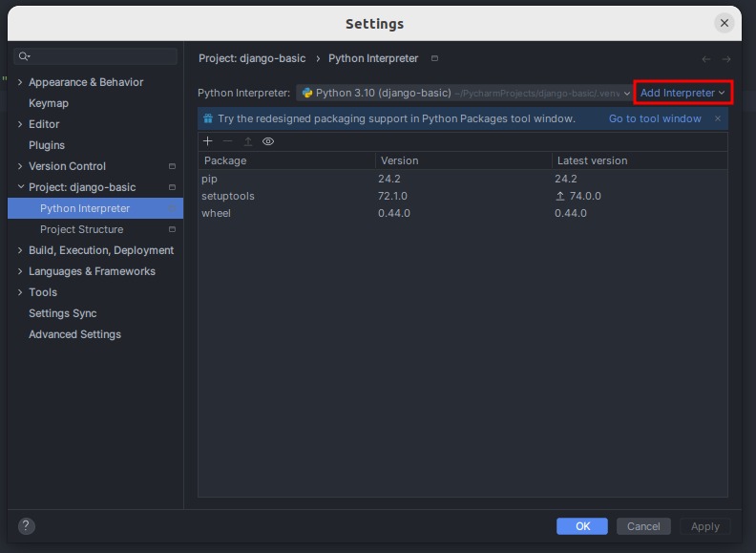Click the add package plus icon

pos(208,141)
